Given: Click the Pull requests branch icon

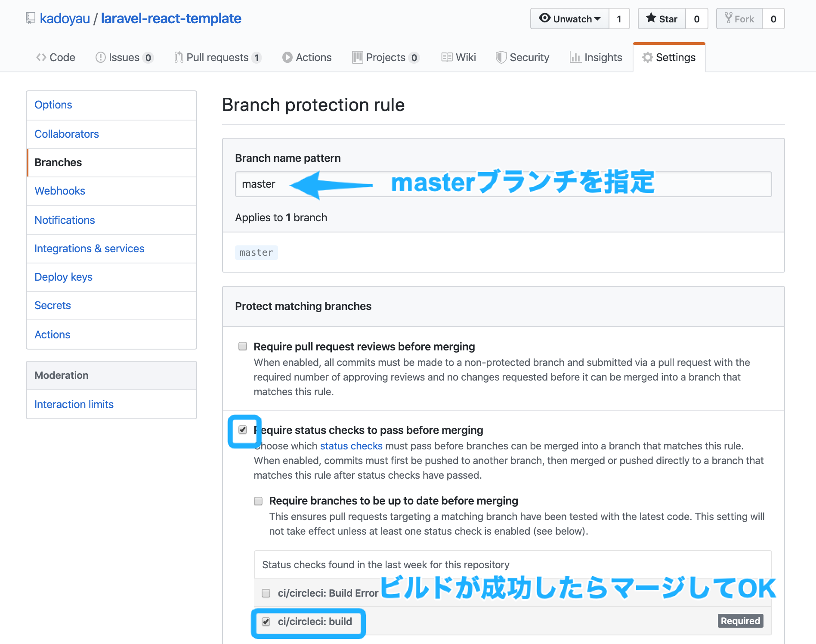Looking at the screenshot, I should click(179, 57).
